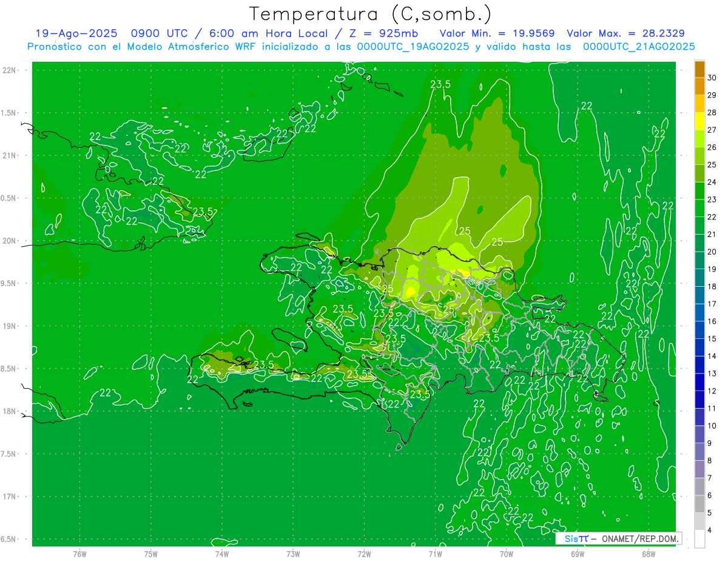Click the 'Valor Max. = 28.2329' value
Screen dimensions: 728x562
pos(625,33)
